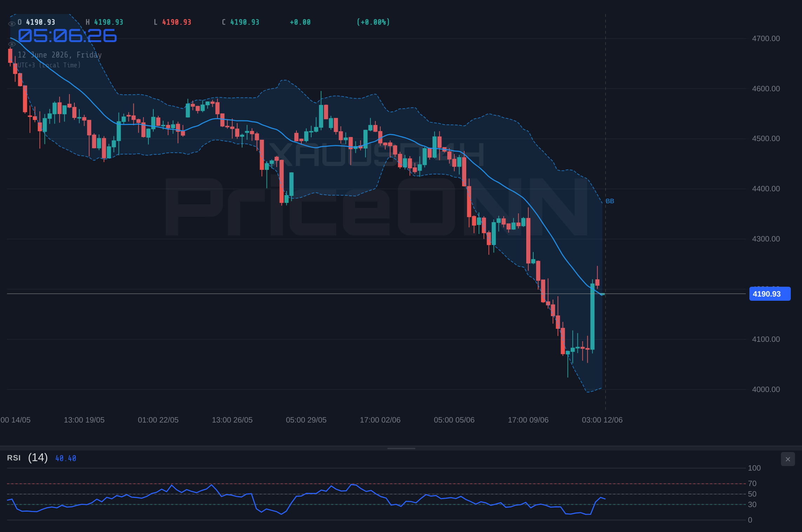Click the O 4190.93 open value
The image size is (802, 532).
click(36, 22)
